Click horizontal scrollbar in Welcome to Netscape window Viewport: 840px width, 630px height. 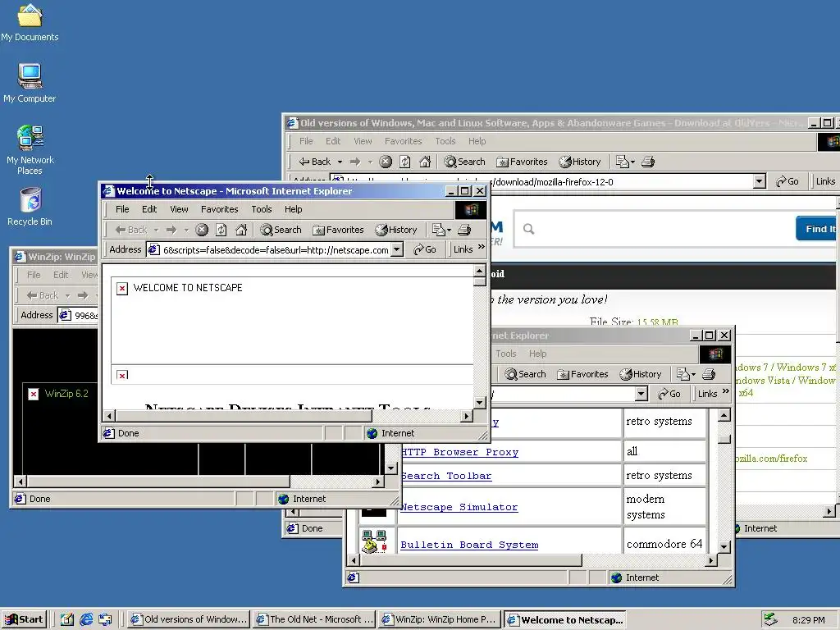pos(244,416)
